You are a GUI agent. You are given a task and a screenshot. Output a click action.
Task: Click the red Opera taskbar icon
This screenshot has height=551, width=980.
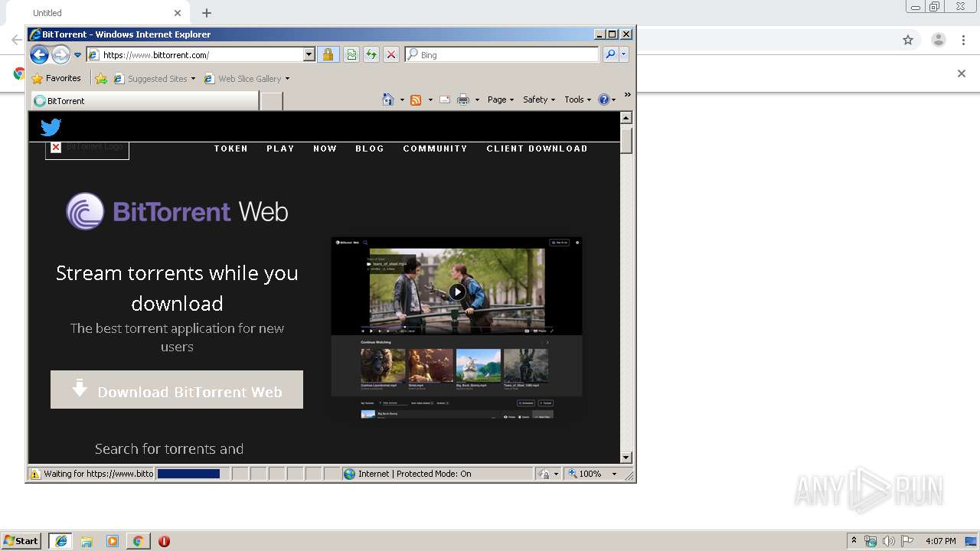[x=164, y=541]
